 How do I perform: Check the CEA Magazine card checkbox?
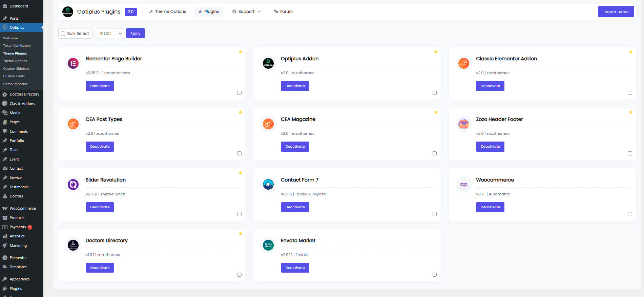[435, 153]
